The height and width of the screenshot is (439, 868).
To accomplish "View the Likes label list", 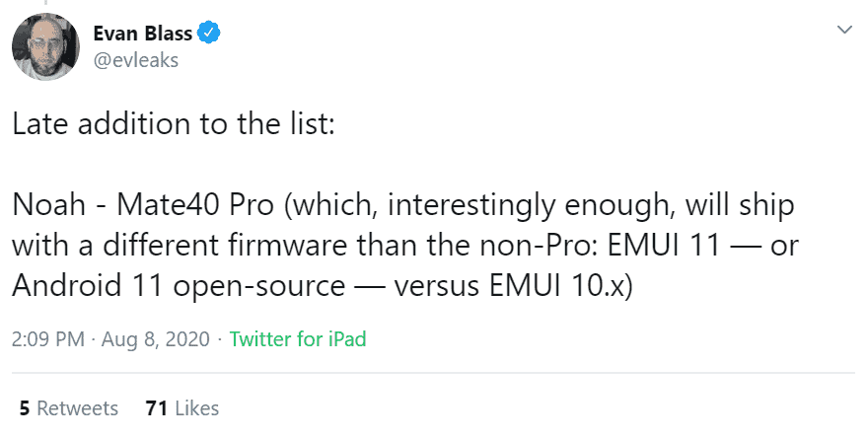I will [196, 407].
